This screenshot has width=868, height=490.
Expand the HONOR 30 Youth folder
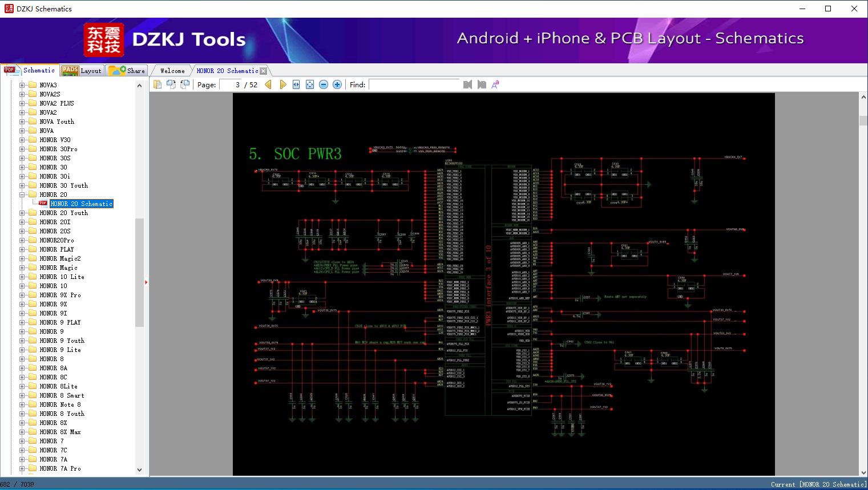(22, 185)
